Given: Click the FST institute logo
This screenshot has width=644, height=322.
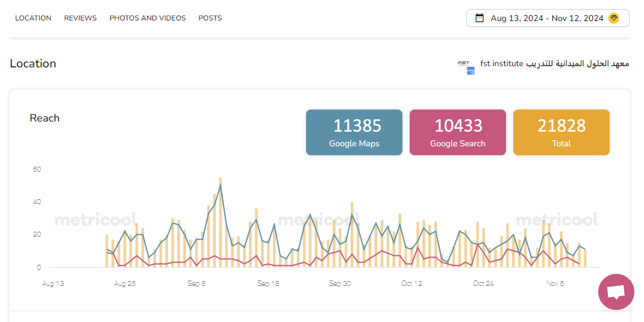Looking at the screenshot, I should pyautogui.click(x=464, y=63).
